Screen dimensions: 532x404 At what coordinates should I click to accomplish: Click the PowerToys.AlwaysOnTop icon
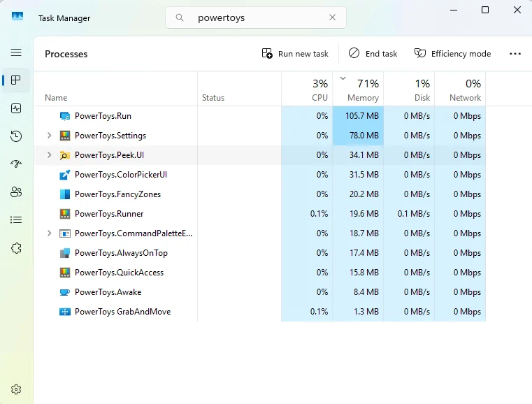65,253
